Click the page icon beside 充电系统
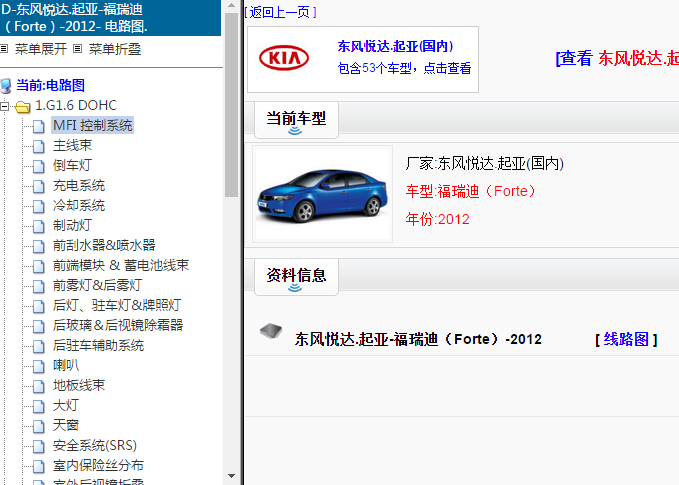This screenshot has height=485, width=679. pos(39,186)
